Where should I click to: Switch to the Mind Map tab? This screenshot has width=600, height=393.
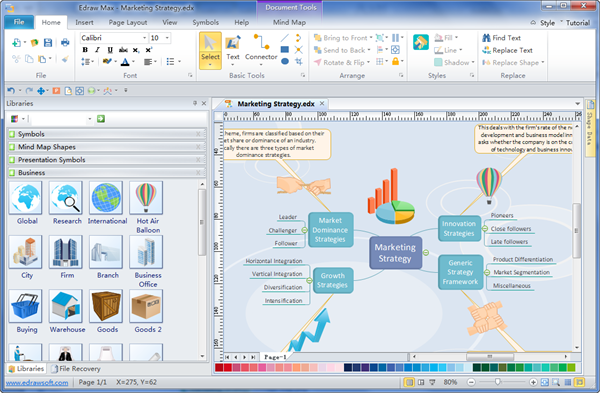289,23
